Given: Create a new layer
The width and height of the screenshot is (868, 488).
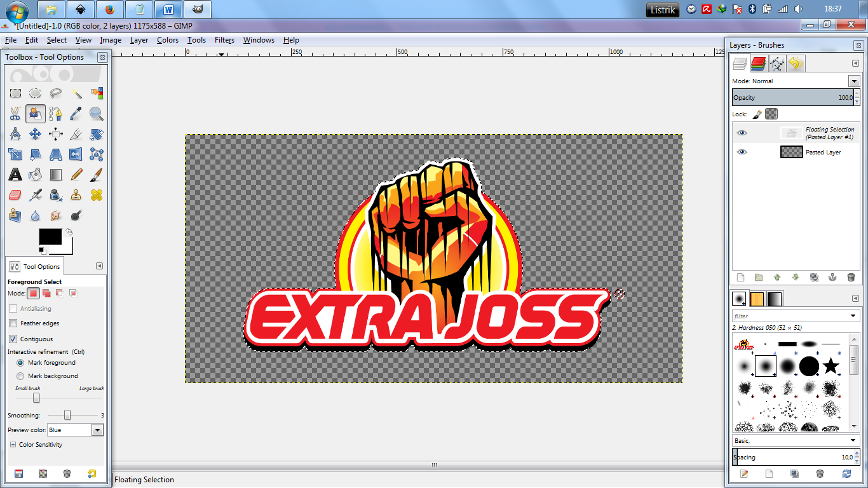Looking at the screenshot, I should 740,278.
